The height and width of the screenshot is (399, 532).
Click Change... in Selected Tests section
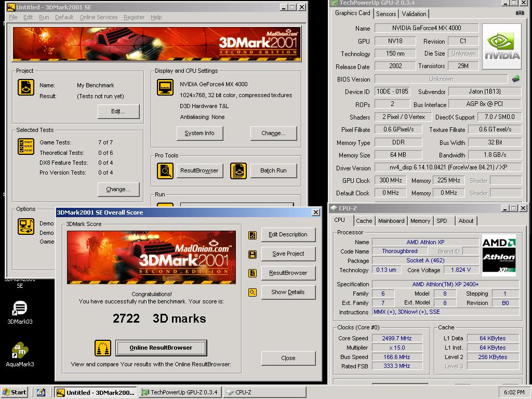click(118, 189)
